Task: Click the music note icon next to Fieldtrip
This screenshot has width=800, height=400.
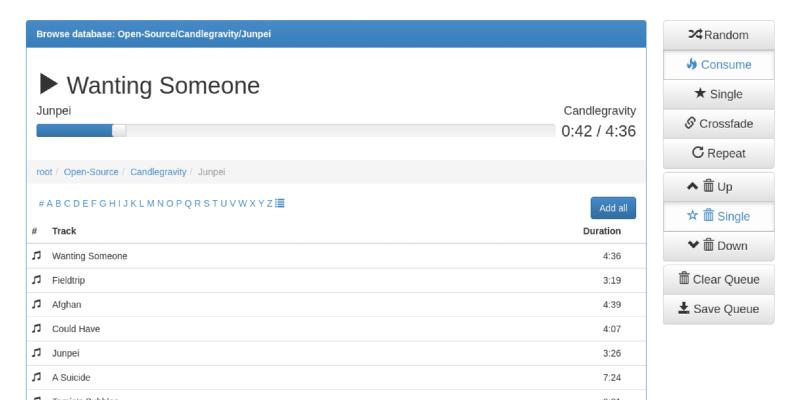Action: 36,280
